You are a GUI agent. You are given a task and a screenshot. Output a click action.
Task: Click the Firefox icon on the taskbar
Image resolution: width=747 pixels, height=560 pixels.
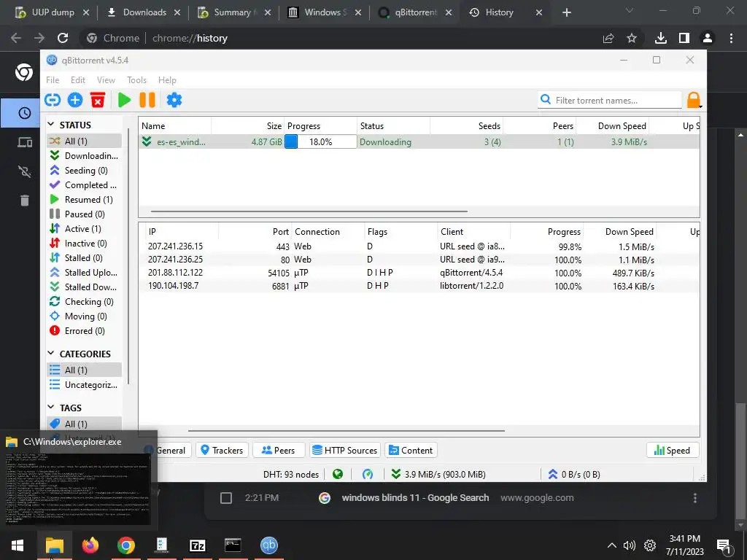click(90, 545)
